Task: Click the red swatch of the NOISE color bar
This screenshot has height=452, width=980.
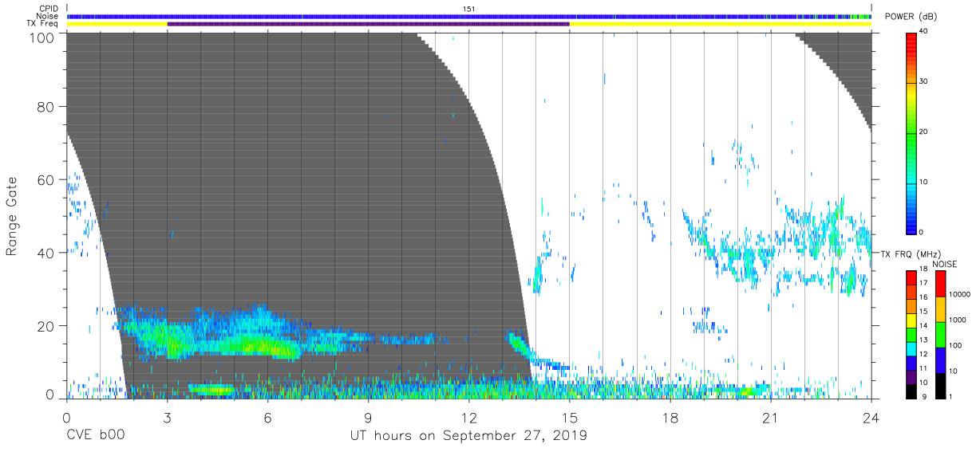Action: click(x=940, y=284)
